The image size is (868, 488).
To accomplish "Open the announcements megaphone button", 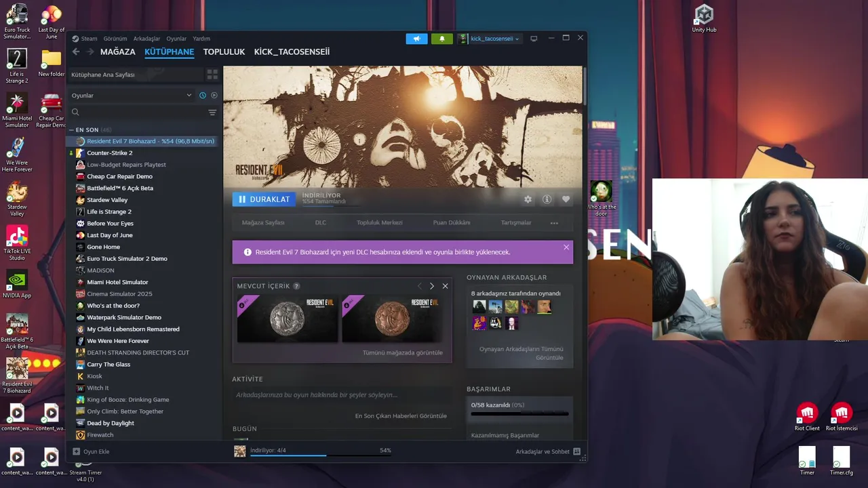I will point(417,39).
